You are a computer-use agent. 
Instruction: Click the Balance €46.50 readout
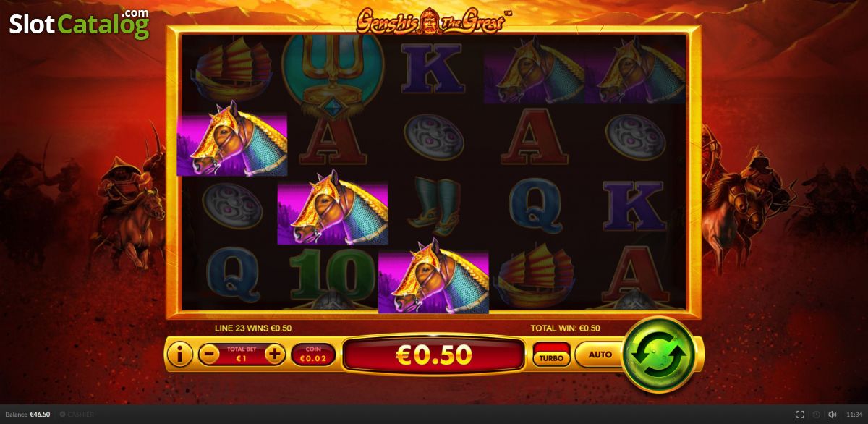29,415
